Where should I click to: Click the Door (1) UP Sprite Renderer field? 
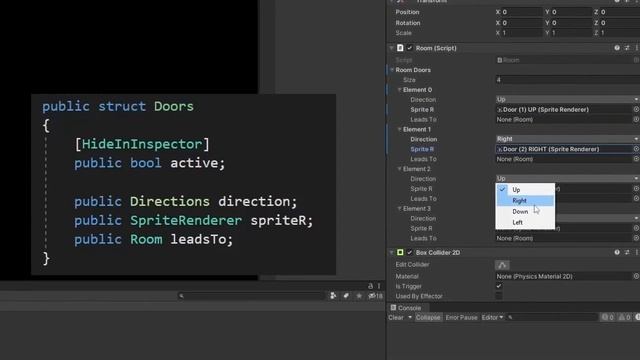tap(564, 109)
